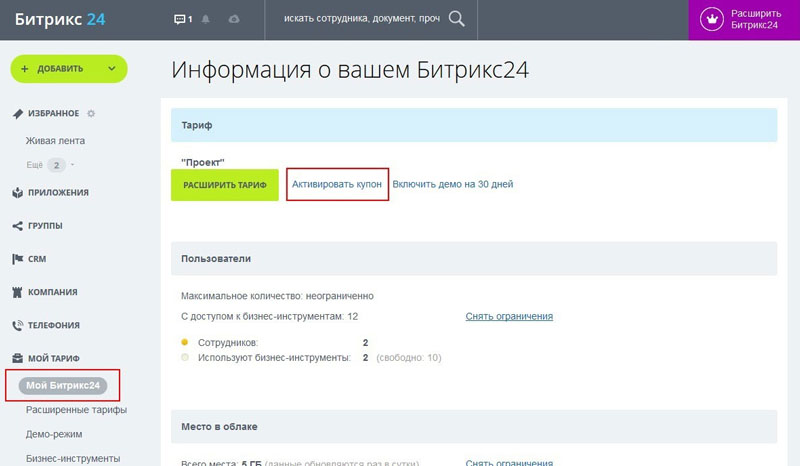Open the chat messages icon with counter
Screen dimensions: 800x466
(x=183, y=19)
